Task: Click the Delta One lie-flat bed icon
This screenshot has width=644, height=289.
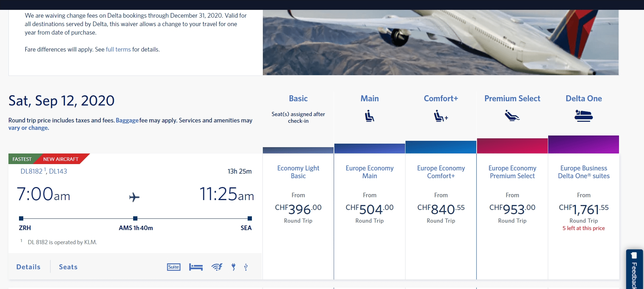Action: (584, 116)
